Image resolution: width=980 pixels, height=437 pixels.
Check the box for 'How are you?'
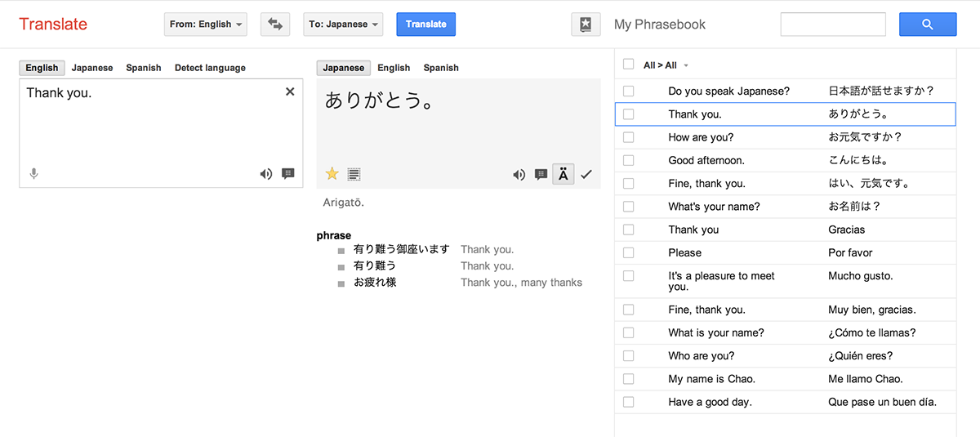coord(628,137)
